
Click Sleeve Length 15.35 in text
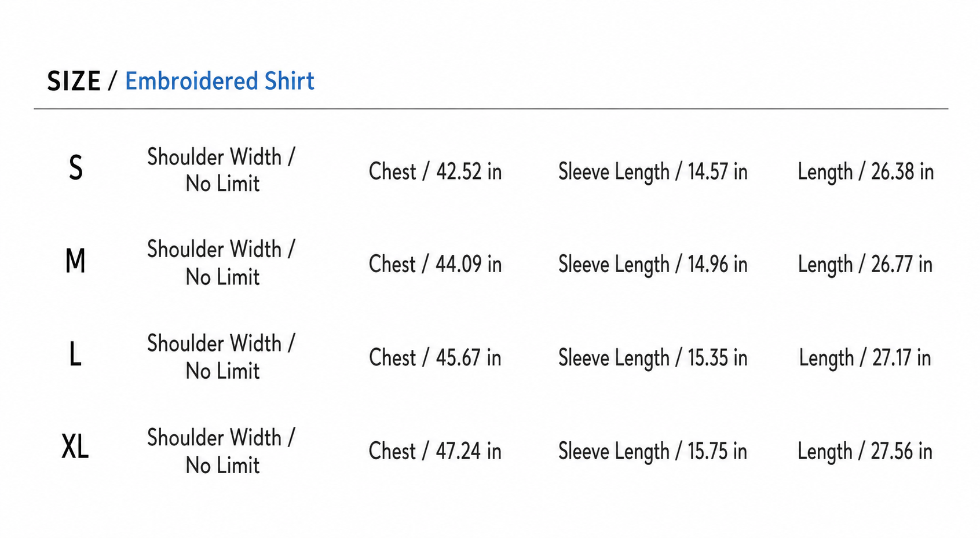click(x=653, y=358)
